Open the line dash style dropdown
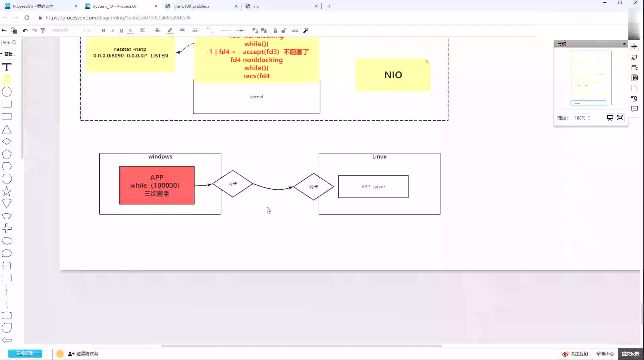This screenshot has width=644, height=360. (x=195, y=31)
